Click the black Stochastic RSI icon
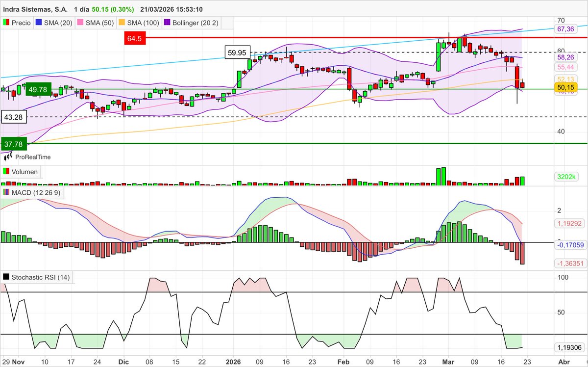Image resolution: width=588 pixels, height=367 pixels. click(x=6, y=277)
